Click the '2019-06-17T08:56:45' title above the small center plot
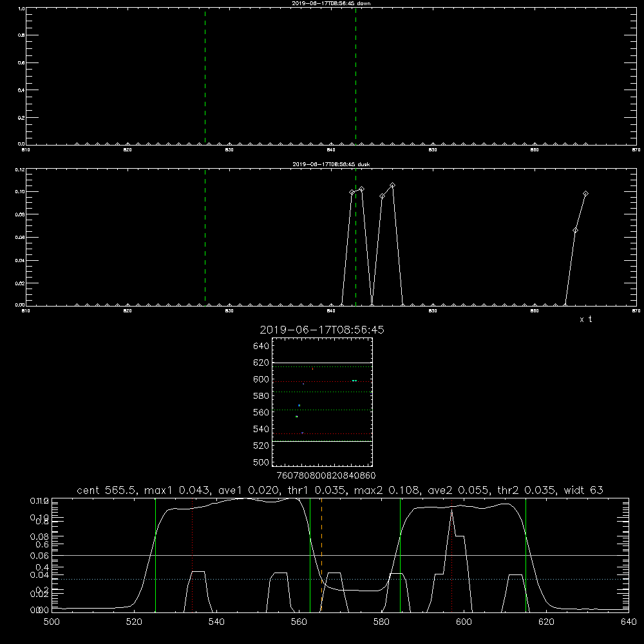The height and width of the screenshot is (644, 644). click(322, 330)
